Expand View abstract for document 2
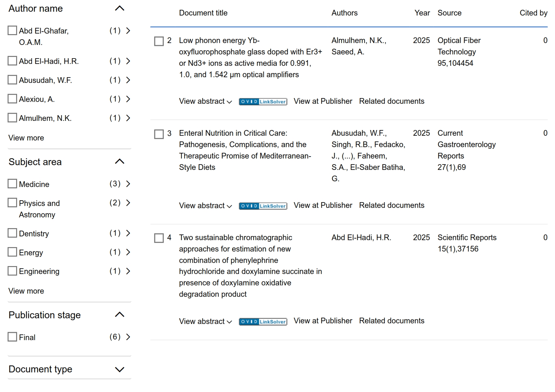This screenshot has height=392, width=555. coord(205,101)
